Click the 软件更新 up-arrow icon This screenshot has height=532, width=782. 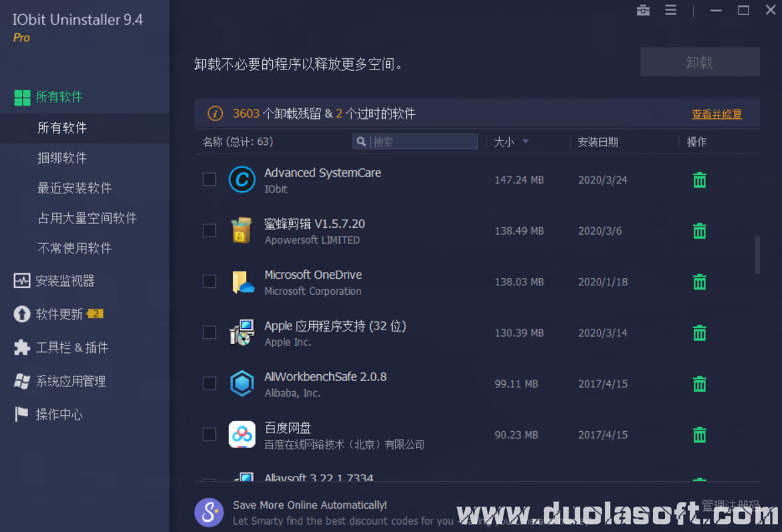tap(22, 314)
